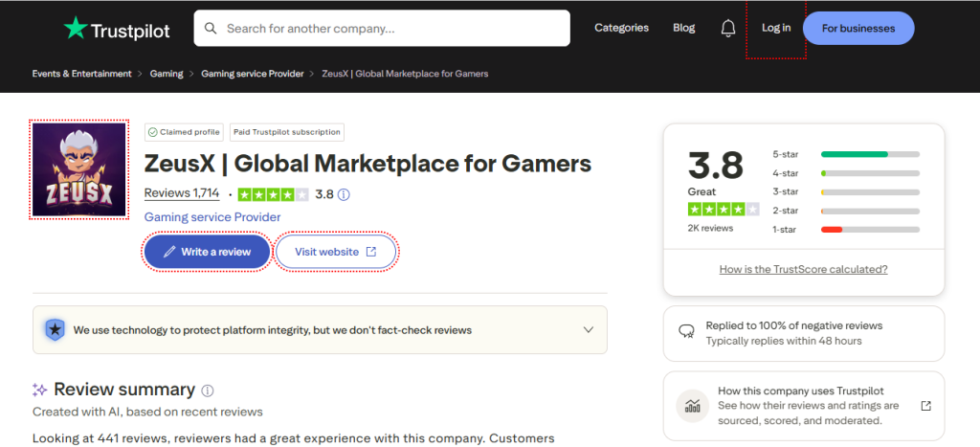
Task: Click the pencil icon in Write a review
Action: pos(168,252)
